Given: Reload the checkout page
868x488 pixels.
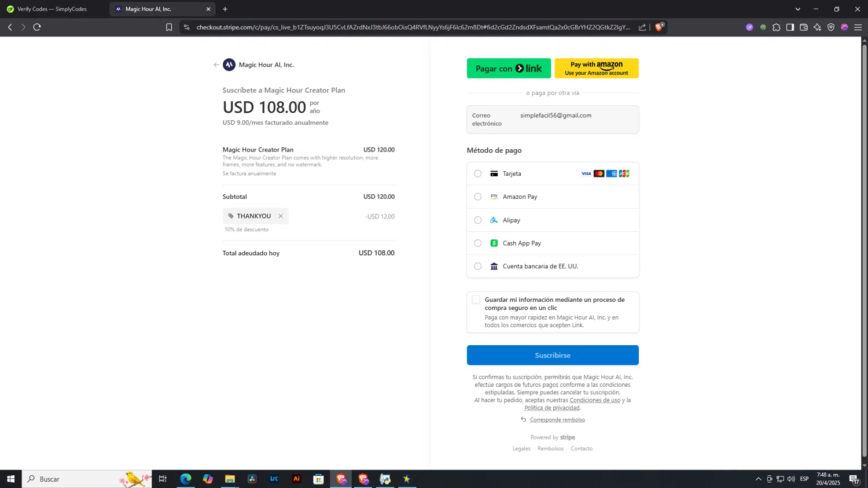Looking at the screenshot, I should [x=37, y=27].
